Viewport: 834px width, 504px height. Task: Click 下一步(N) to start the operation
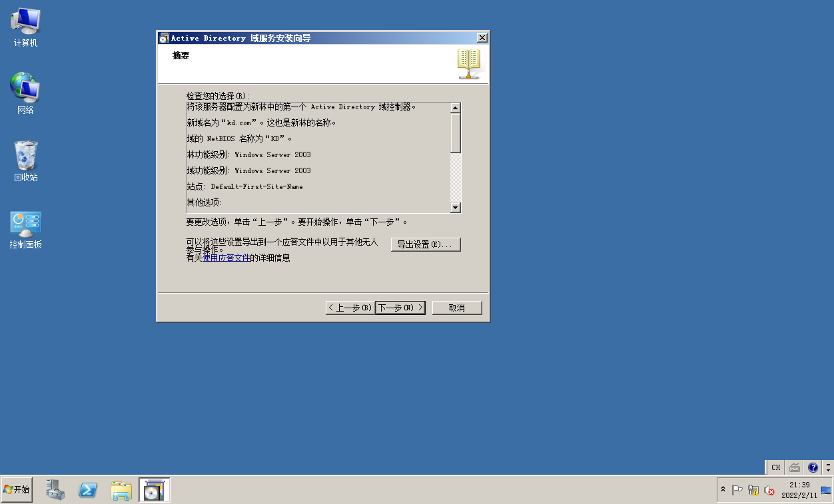tap(400, 308)
